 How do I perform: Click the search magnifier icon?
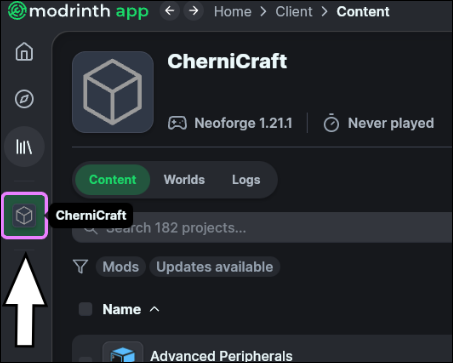[90, 228]
